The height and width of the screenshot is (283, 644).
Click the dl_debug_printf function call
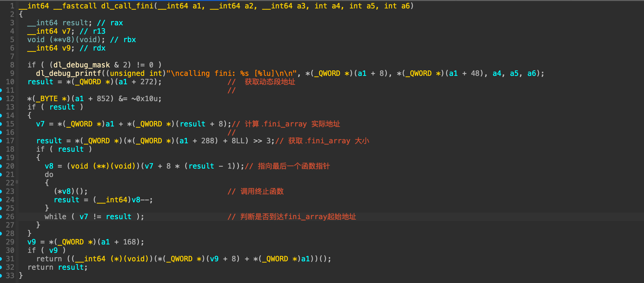[68, 73]
